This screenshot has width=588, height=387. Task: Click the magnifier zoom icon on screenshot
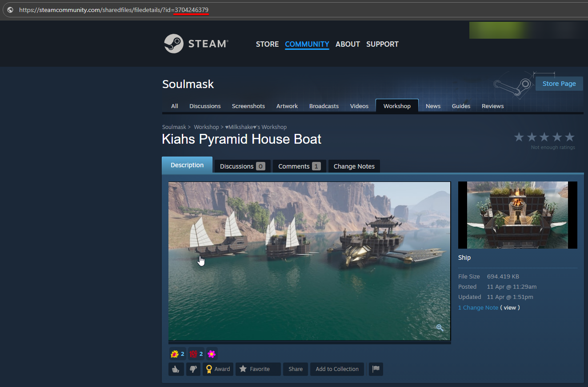coord(440,328)
